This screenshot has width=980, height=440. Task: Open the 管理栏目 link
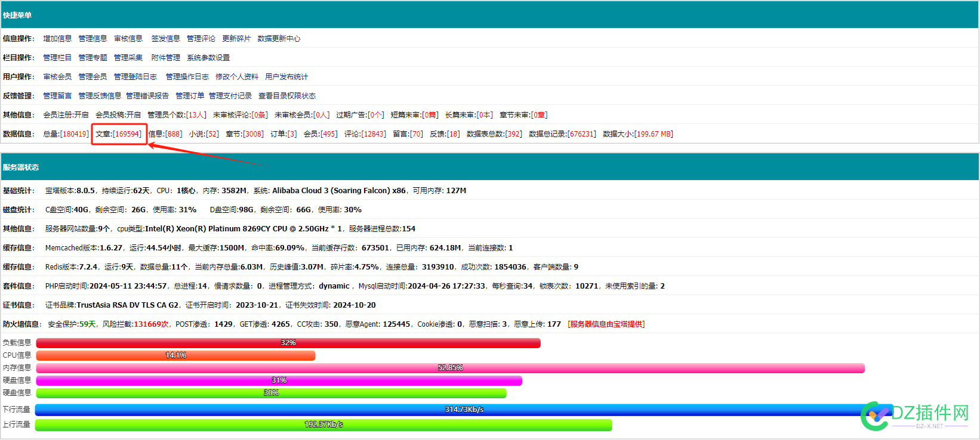point(57,58)
